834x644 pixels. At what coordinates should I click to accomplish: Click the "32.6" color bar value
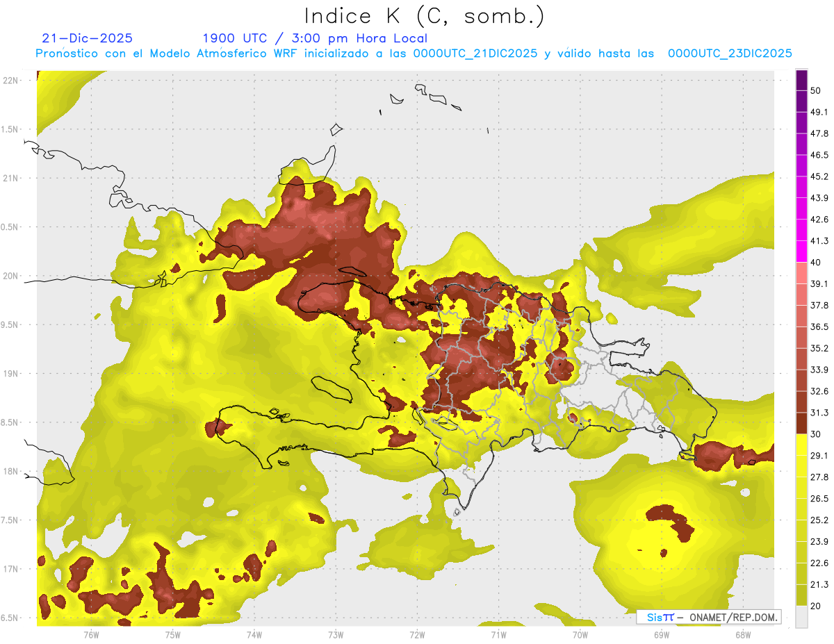click(819, 391)
